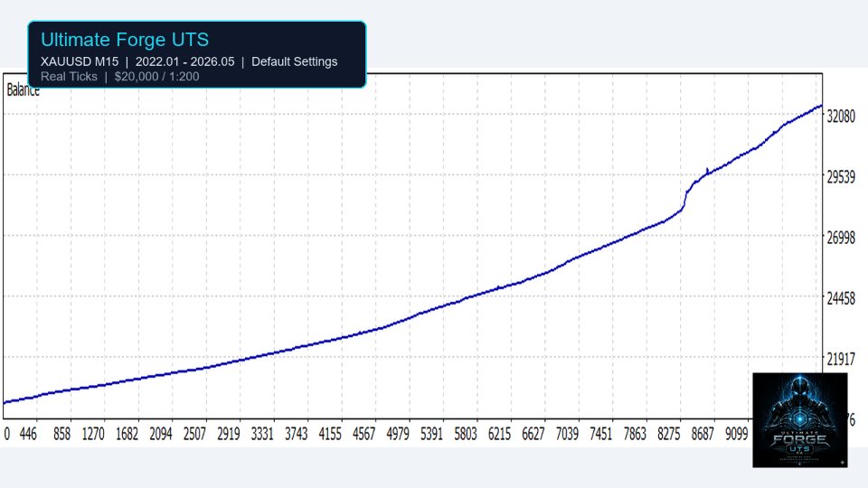The height and width of the screenshot is (488, 868).
Task: Click the 2094 trade axis label
Action: pyautogui.click(x=161, y=434)
